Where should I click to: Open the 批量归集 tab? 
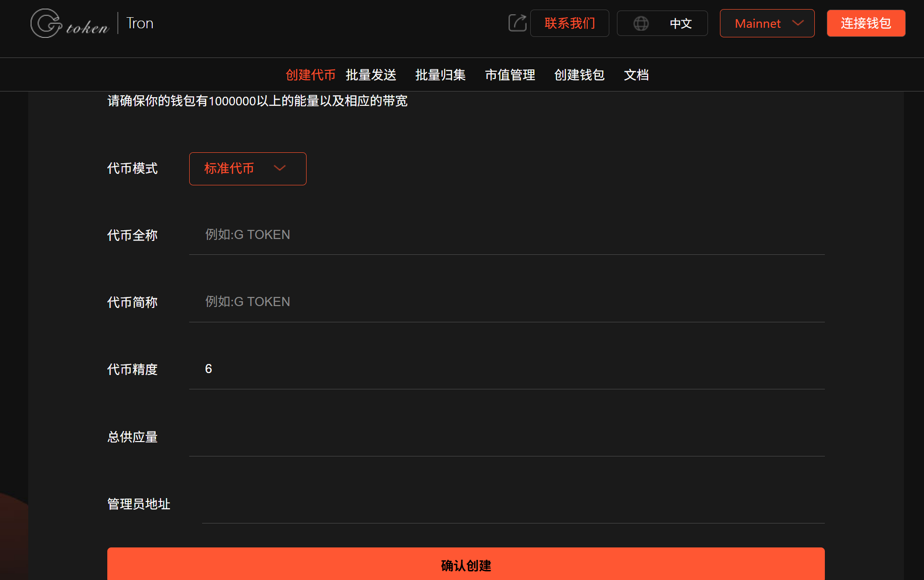coord(440,75)
